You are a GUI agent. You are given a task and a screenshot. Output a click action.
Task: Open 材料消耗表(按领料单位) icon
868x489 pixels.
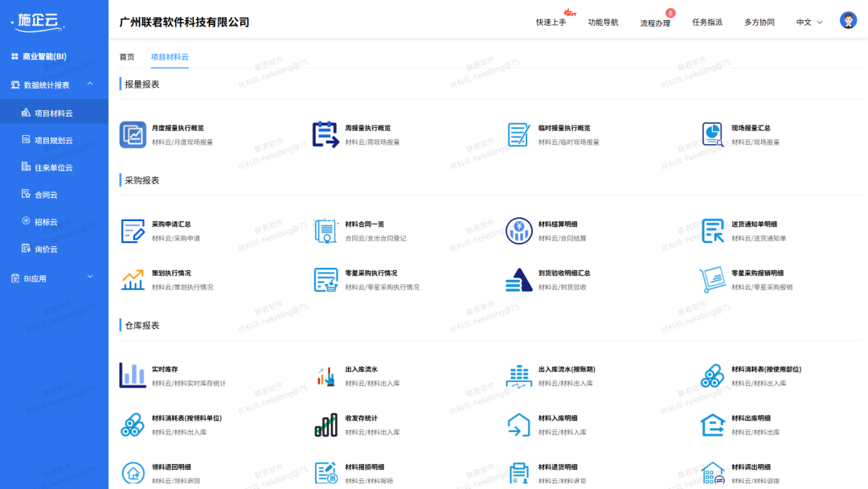click(x=133, y=425)
